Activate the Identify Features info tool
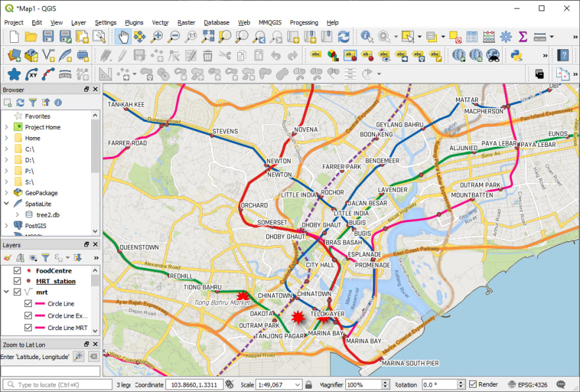This screenshot has width=580, height=392. click(367, 37)
